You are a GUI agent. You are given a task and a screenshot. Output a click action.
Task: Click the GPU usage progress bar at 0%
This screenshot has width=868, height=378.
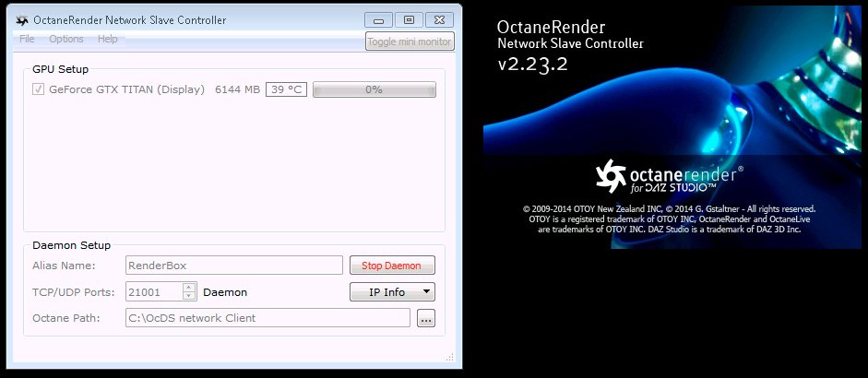(x=375, y=89)
